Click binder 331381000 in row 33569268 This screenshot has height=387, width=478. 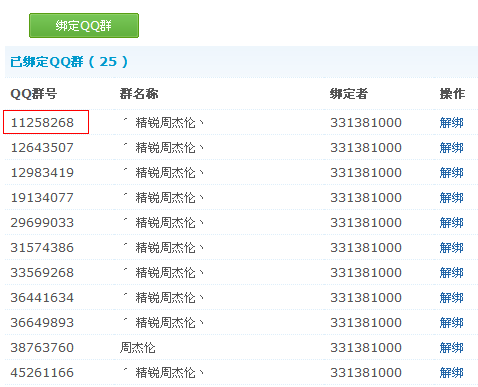coord(366,273)
